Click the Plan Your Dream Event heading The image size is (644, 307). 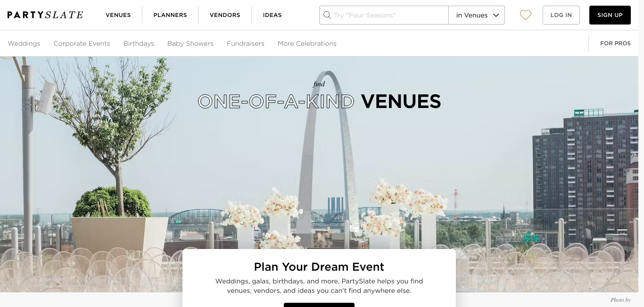[319, 267]
